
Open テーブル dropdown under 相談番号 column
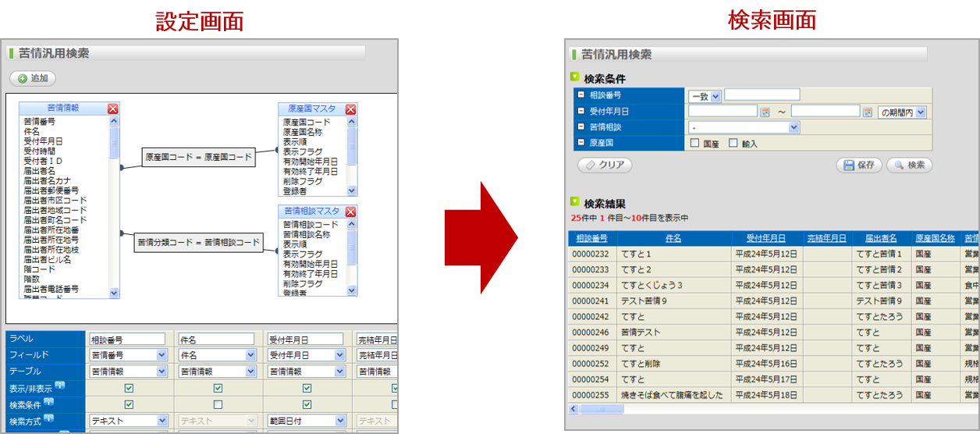coord(128,372)
